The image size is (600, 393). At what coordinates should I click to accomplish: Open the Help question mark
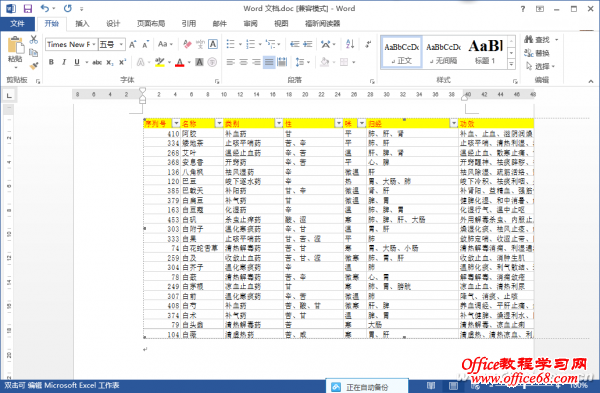(523, 9)
